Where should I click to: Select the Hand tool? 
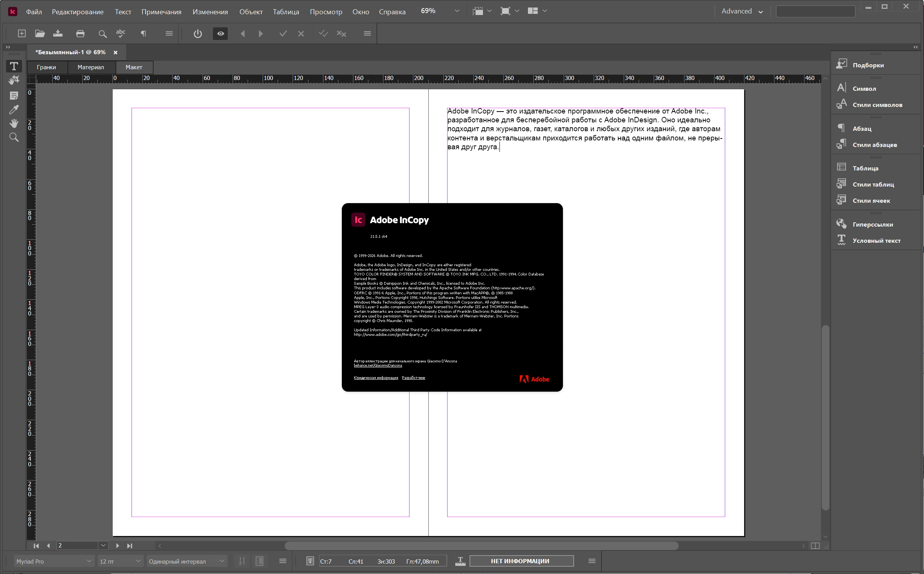tap(14, 123)
